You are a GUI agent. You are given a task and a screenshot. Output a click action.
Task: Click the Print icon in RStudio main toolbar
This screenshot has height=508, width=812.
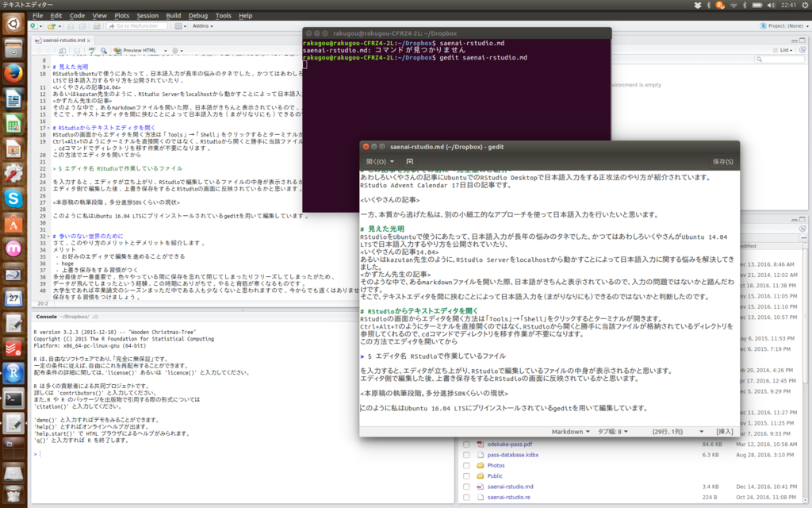point(97,26)
